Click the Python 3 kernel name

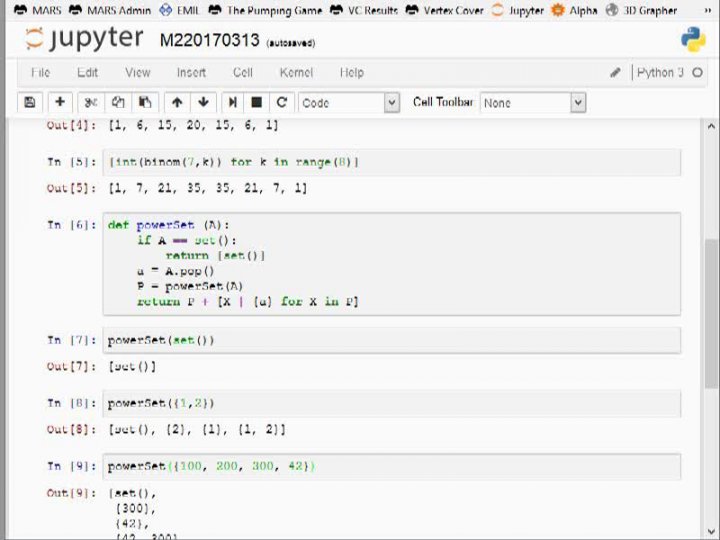click(660, 73)
